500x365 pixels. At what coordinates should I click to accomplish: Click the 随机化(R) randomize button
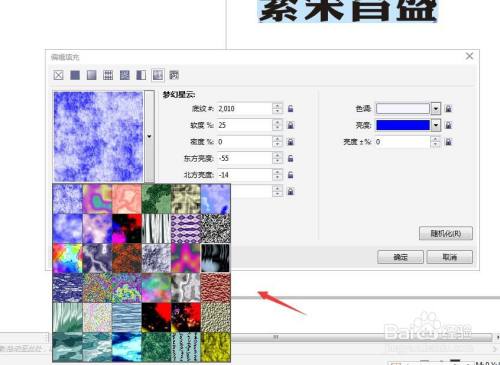tap(446, 233)
